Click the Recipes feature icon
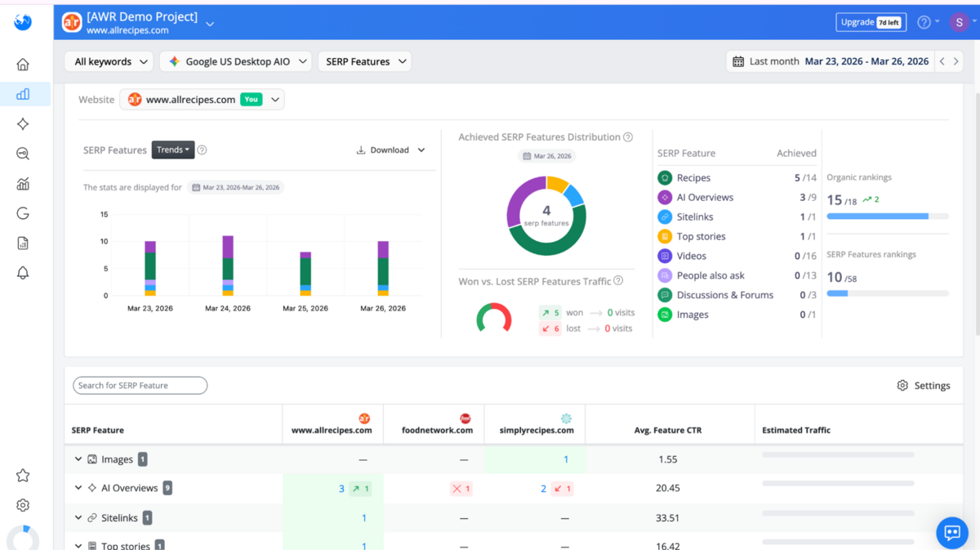This screenshot has width=980, height=550. 665,177
